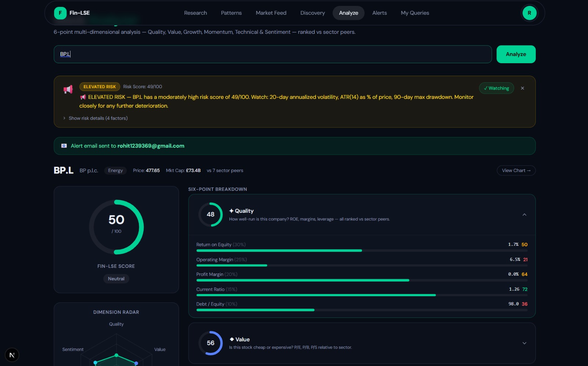Viewport: 588px width, 366px height.
Task: Click the Fin-LSE brand name
Action: click(79, 13)
